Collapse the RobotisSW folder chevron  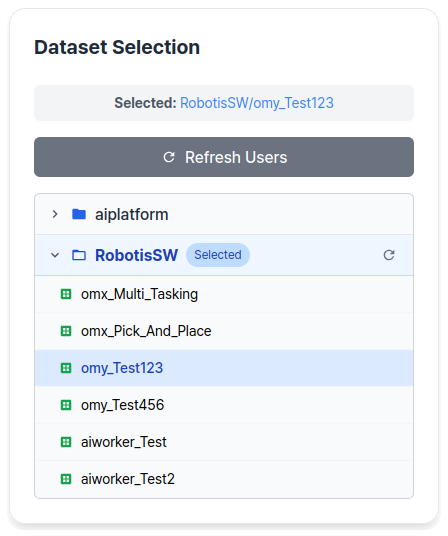55,255
